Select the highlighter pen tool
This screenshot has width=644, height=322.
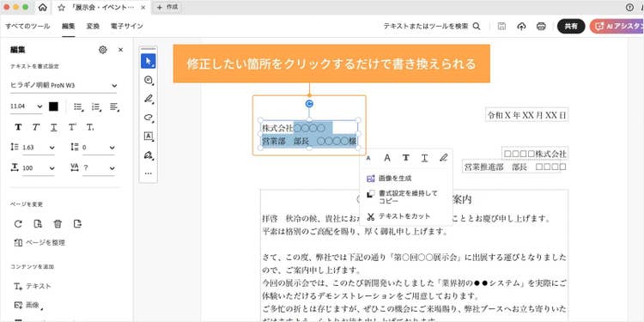click(x=149, y=99)
